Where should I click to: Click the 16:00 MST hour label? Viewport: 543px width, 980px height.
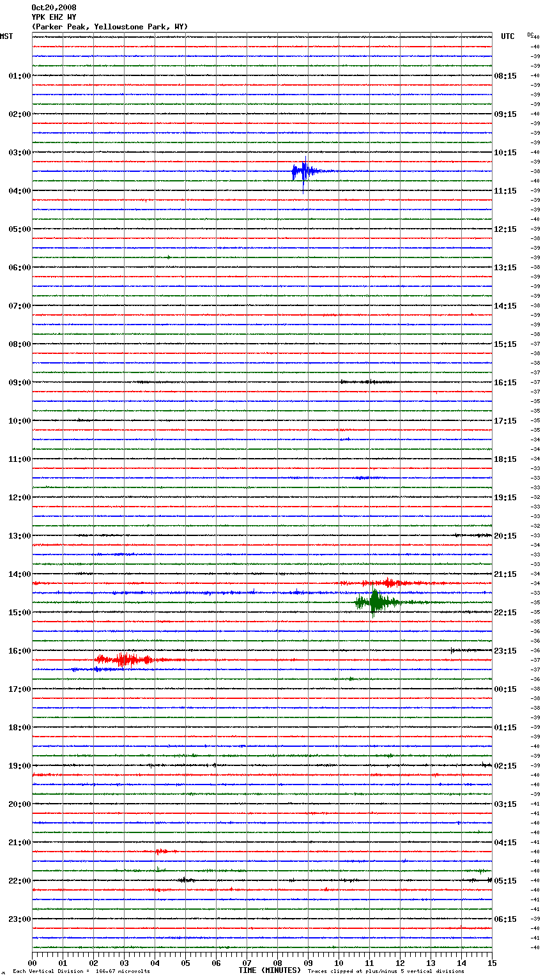coord(20,651)
